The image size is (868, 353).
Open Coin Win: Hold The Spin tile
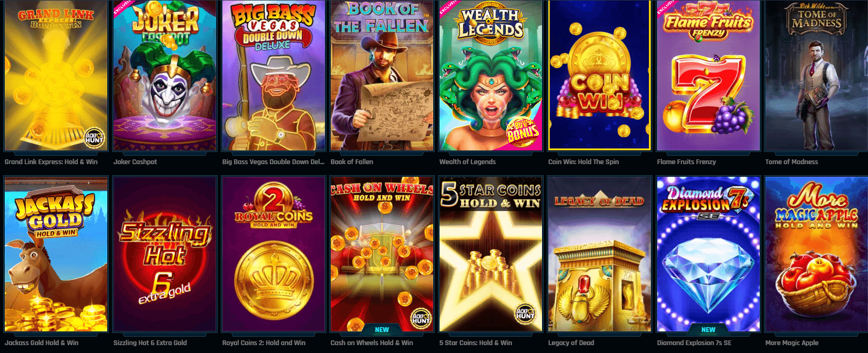(599, 75)
